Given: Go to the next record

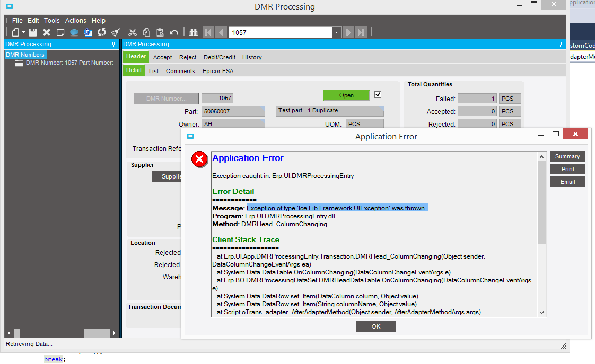Looking at the screenshot, I should pyautogui.click(x=348, y=33).
